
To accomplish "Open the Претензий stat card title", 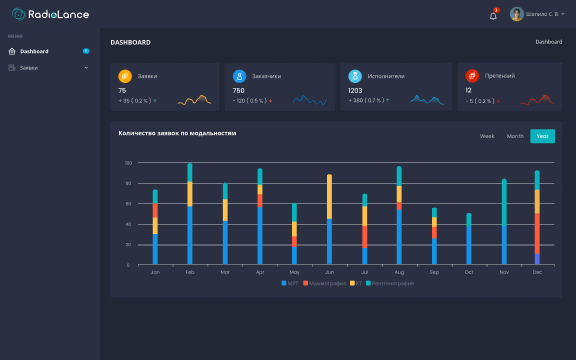I will (500, 76).
